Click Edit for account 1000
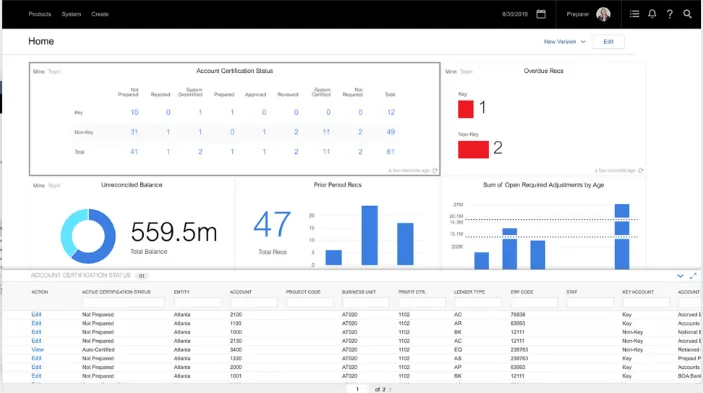The image size is (703, 393). (36, 332)
